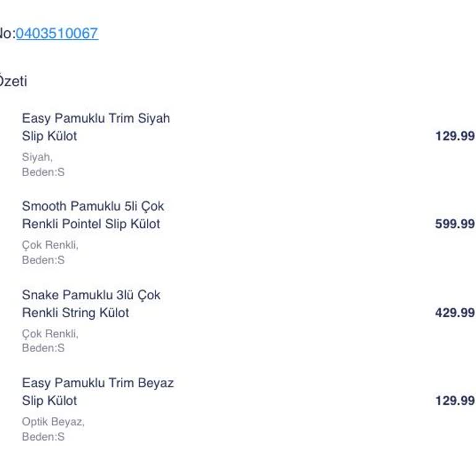Click the 429.99 price
Image resolution: width=476 pixels, height=476 pixels.
(454, 312)
